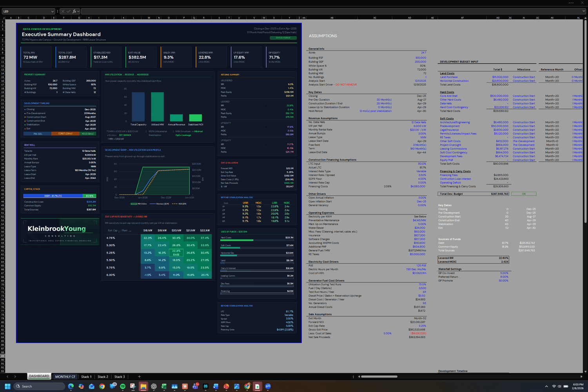Open the dropdown arrow beside the fx button
This screenshot has width=588, height=392.
[78, 11]
